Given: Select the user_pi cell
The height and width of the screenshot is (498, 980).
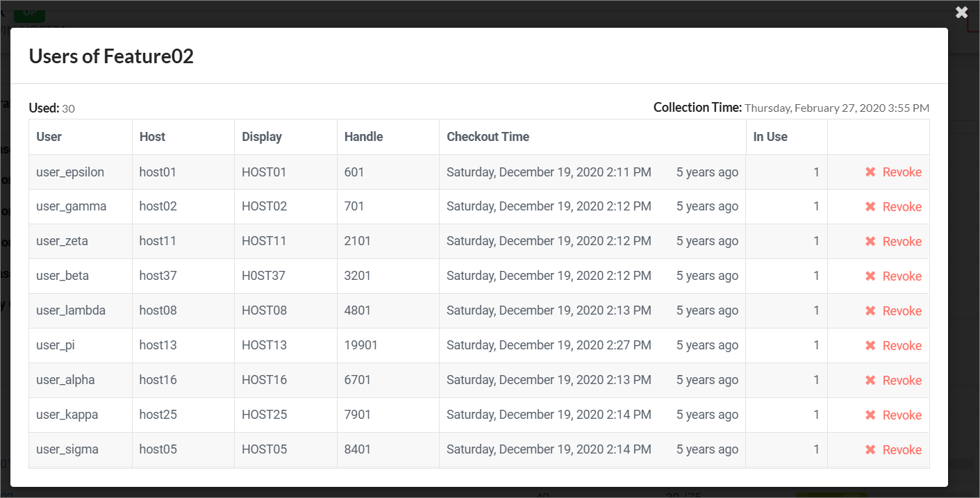Looking at the screenshot, I should (x=81, y=346).
